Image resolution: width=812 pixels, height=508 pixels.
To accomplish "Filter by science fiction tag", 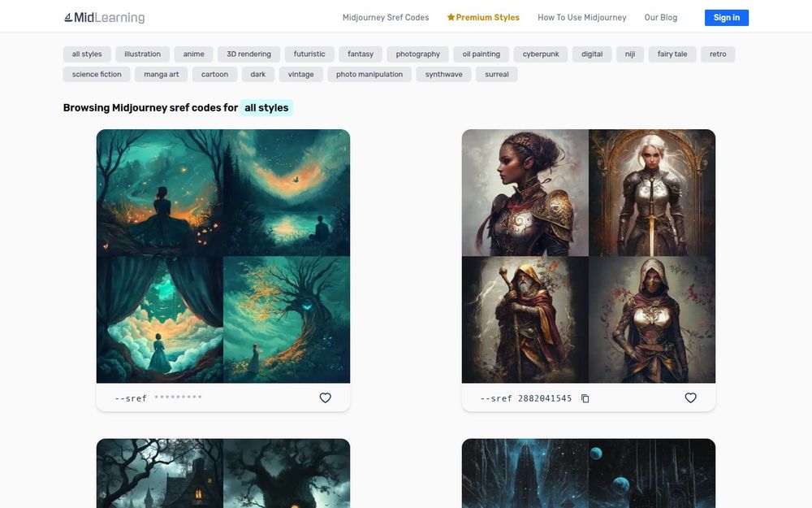I will 97,74.
